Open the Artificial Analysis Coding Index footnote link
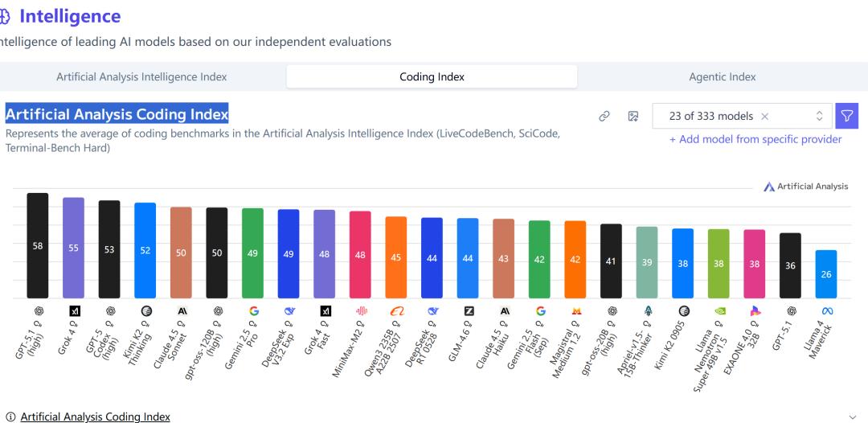This screenshot has height=423, width=868. (95, 417)
